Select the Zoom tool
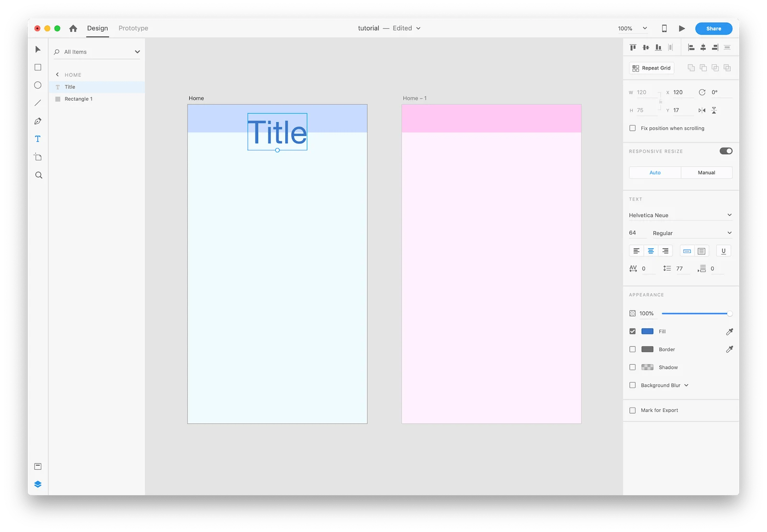This screenshot has width=767, height=532. click(39, 175)
